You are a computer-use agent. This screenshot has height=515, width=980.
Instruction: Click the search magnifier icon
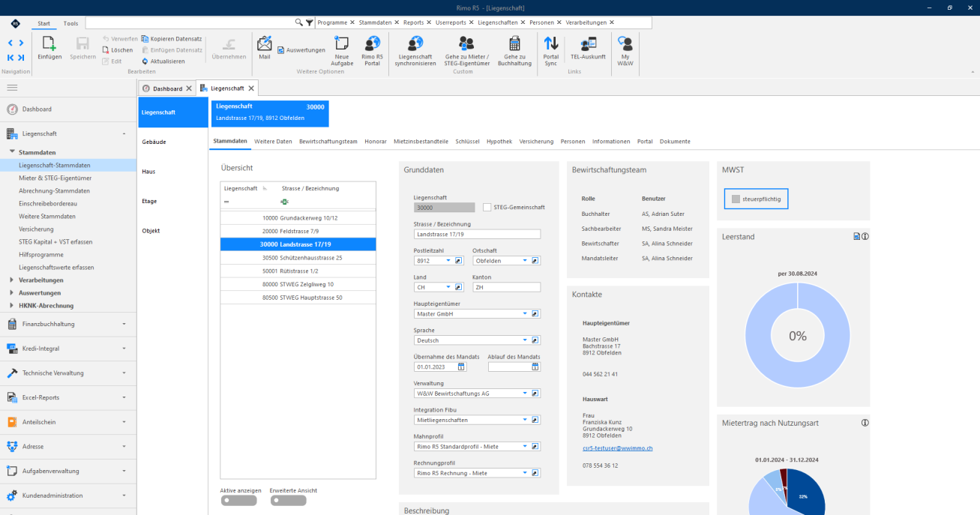click(x=299, y=22)
